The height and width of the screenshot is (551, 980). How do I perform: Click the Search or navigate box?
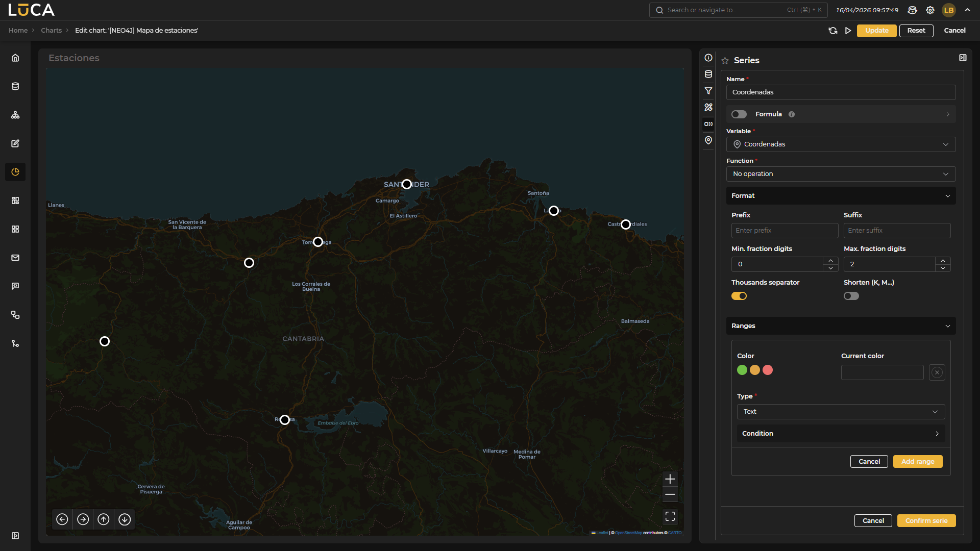click(x=738, y=10)
